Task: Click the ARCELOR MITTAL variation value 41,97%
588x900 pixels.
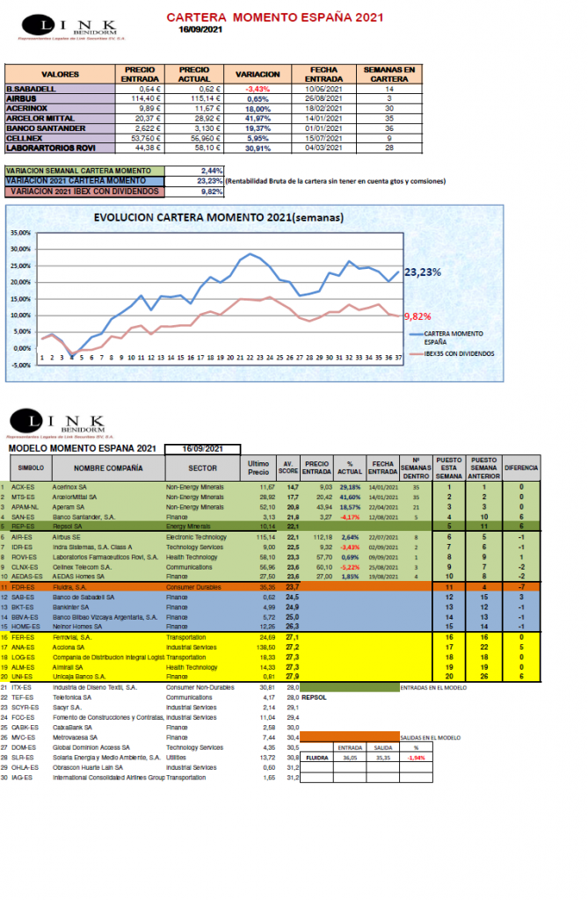Action: tap(257, 118)
